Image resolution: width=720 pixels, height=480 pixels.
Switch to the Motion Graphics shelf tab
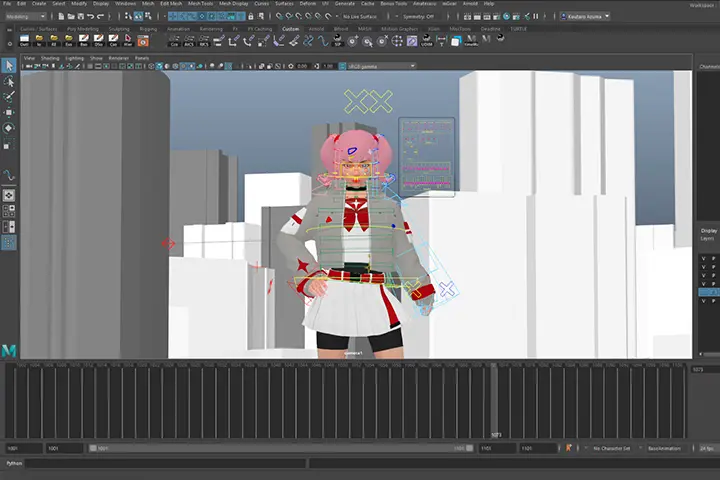coord(399,29)
